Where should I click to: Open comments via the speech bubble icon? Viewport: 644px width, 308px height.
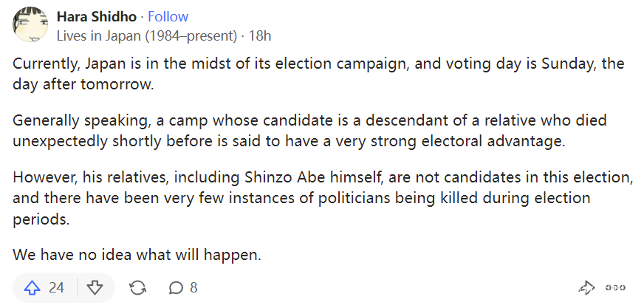176,287
